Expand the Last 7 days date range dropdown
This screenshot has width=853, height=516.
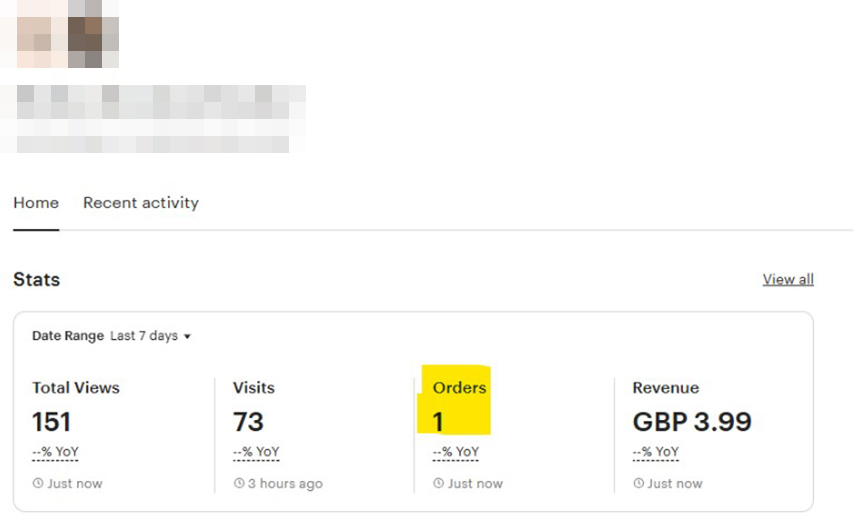pos(150,336)
